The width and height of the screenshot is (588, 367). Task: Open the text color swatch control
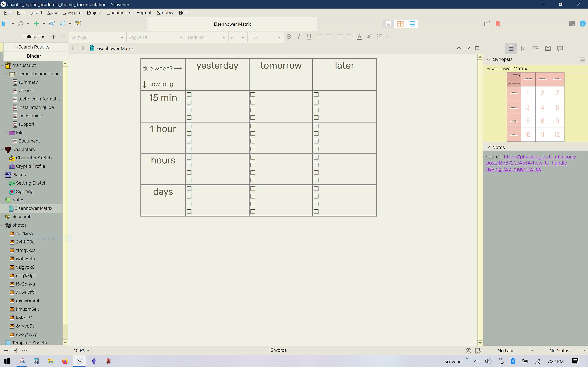pyautogui.click(x=360, y=37)
